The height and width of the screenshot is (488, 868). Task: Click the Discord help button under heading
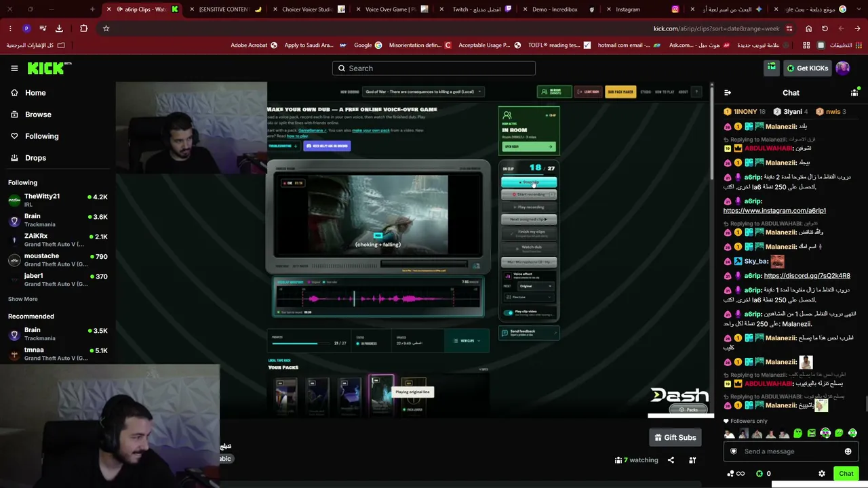click(327, 146)
